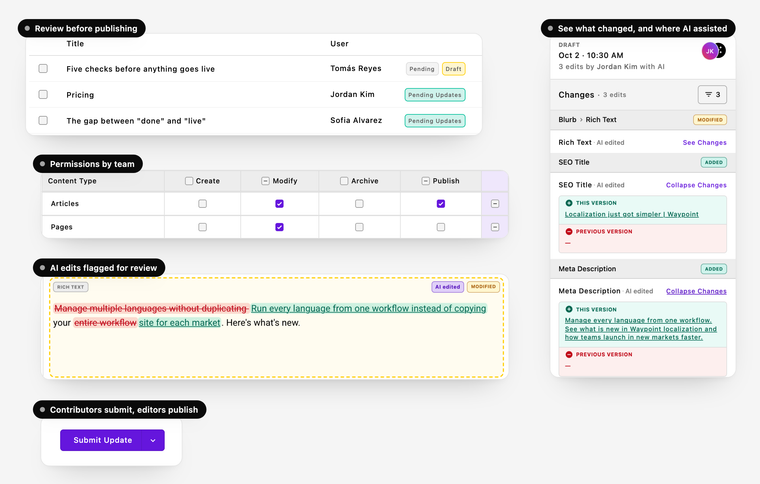This screenshot has width=760, height=484.
Task: Open the JK user avatar
Action: 710,50
